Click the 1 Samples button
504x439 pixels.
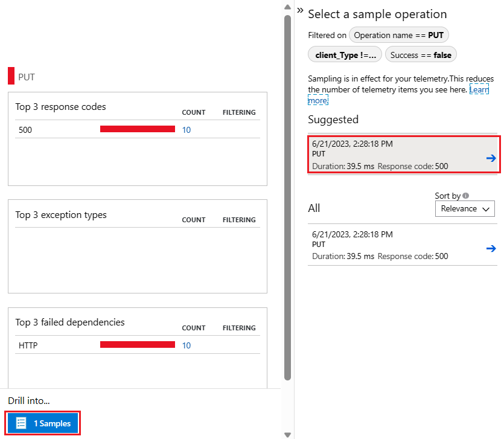(43, 423)
